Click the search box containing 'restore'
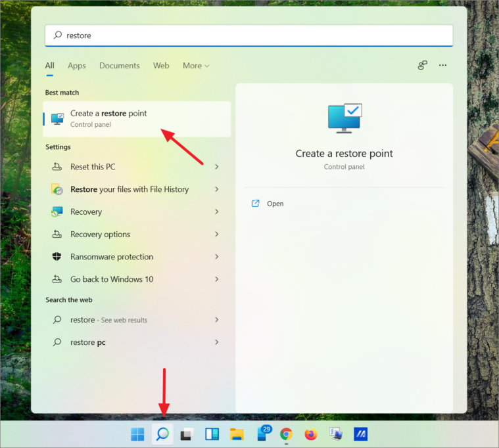 click(x=249, y=35)
